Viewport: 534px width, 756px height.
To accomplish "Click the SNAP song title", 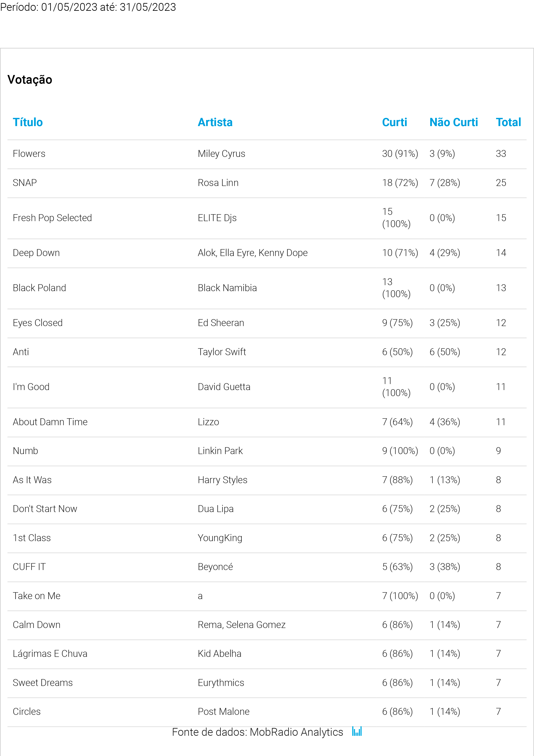I will click(x=25, y=183).
